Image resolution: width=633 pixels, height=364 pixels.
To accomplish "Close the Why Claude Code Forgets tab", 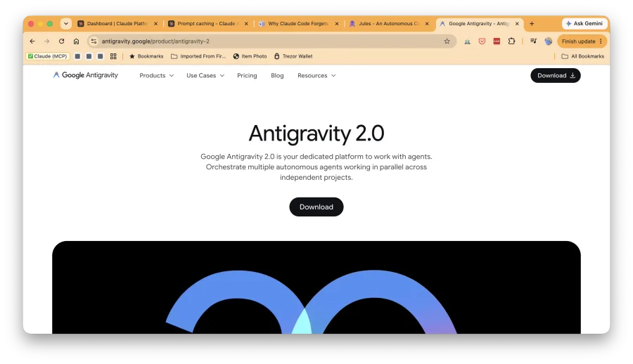I will pyautogui.click(x=337, y=24).
